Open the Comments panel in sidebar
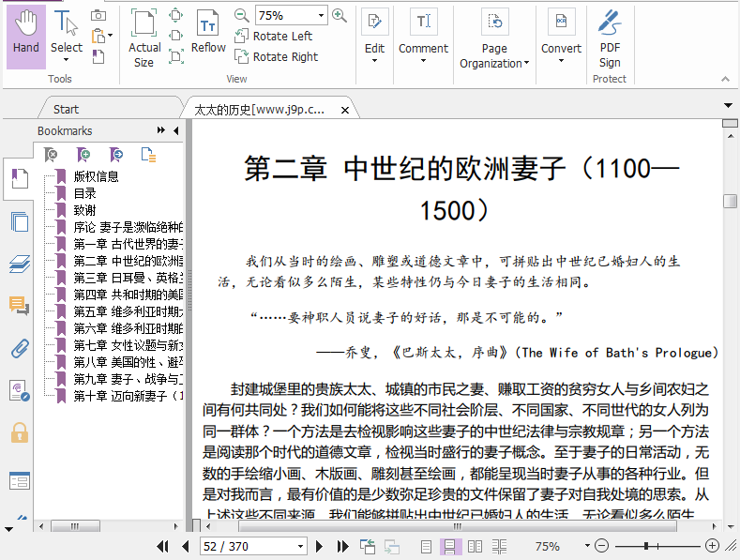Image resolution: width=740 pixels, height=560 pixels. [x=19, y=306]
